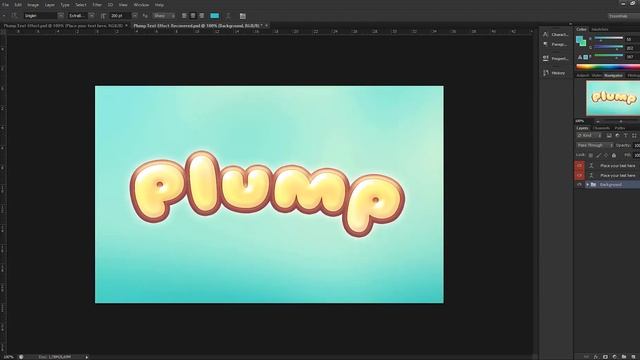Click the blue (B) color slider
640x360 pixels.
pos(609,57)
